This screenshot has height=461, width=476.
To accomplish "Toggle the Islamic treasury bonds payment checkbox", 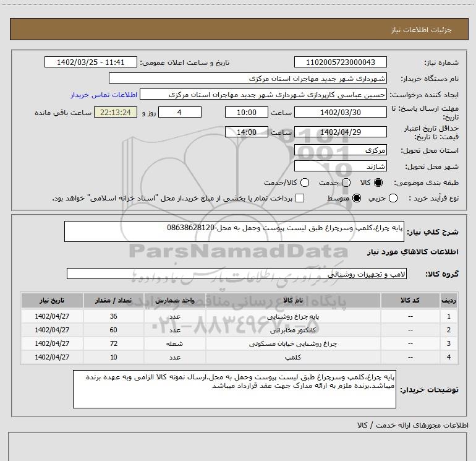I will pyautogui.click(x=300, y=198).
